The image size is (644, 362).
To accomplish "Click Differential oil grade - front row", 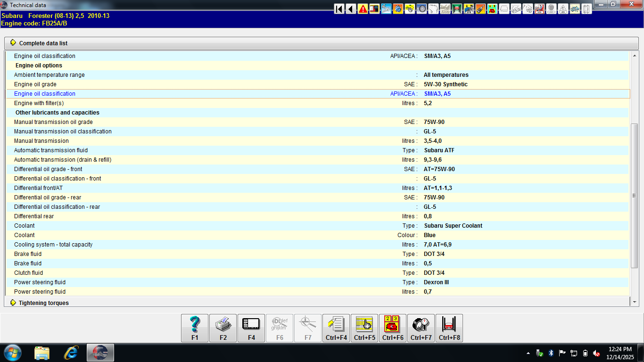I will coord(318,169).
